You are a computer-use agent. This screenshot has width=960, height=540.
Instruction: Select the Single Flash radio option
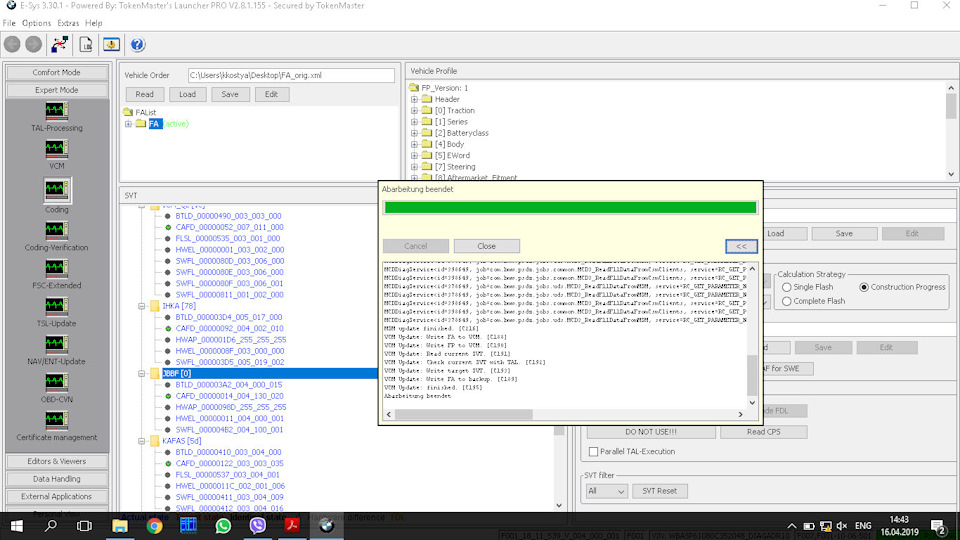[x=787, y=287]
